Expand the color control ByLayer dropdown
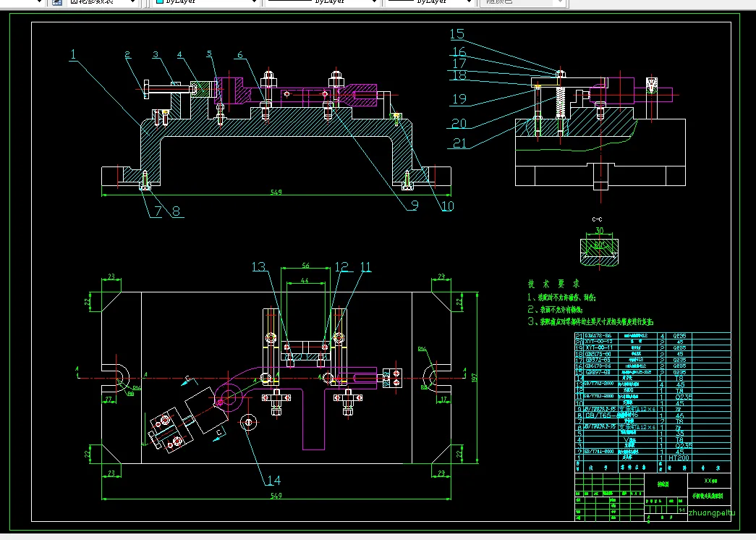The image size is (756, 540). [254, 2]
